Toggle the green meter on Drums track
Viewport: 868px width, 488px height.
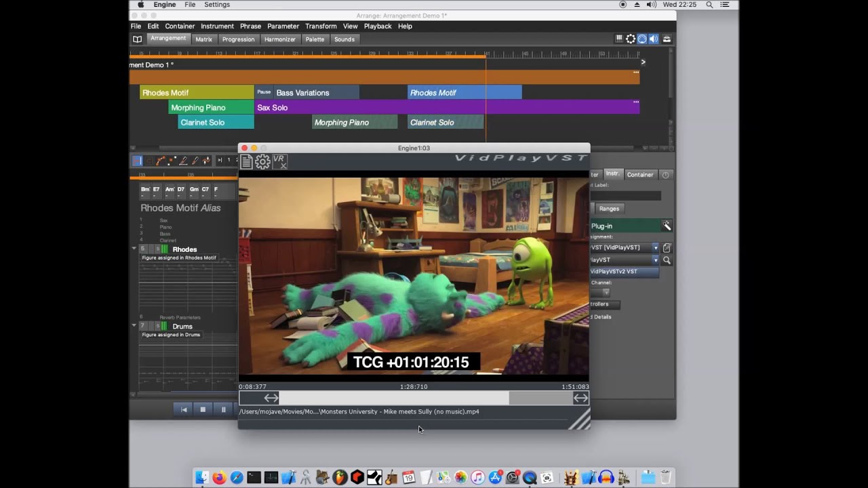click(x=165, y=327)
